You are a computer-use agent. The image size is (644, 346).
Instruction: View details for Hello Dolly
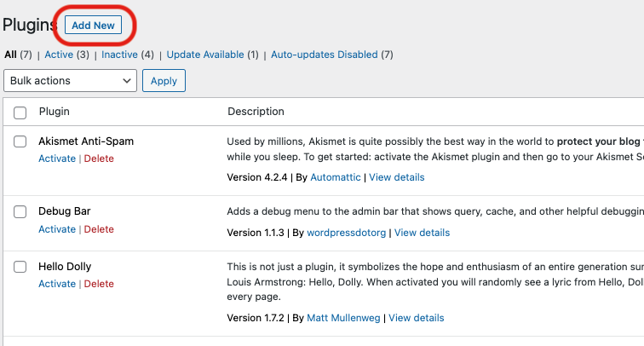417,318
